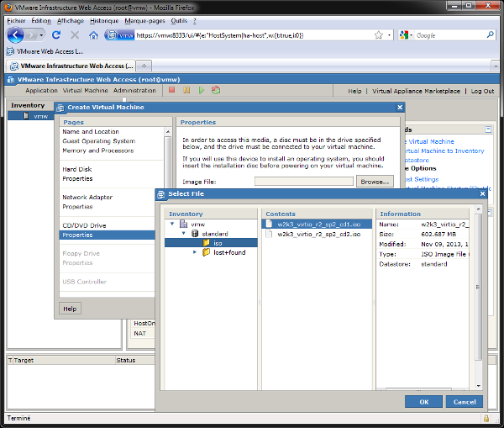This screenshot has height=428, width=504.
Task: Go to CD/DVD Drive page
Action: point(84,225)
